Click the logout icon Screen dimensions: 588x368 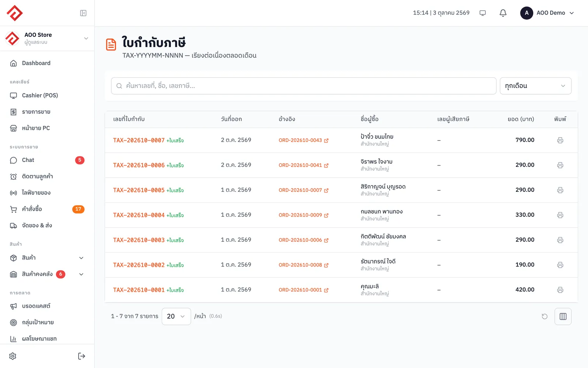pyautogui.click(x=82, y=356)
